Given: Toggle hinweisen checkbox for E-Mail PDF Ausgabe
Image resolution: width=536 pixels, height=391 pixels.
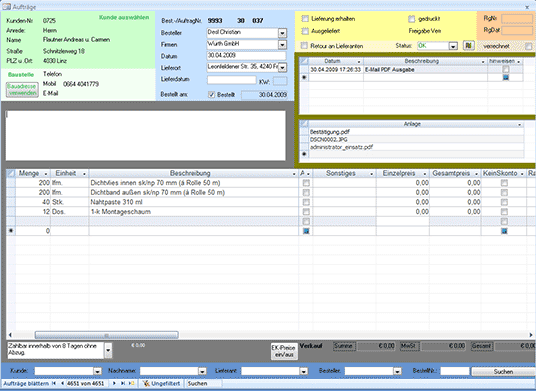Looking at the screenshot, I should click(506, 69).
